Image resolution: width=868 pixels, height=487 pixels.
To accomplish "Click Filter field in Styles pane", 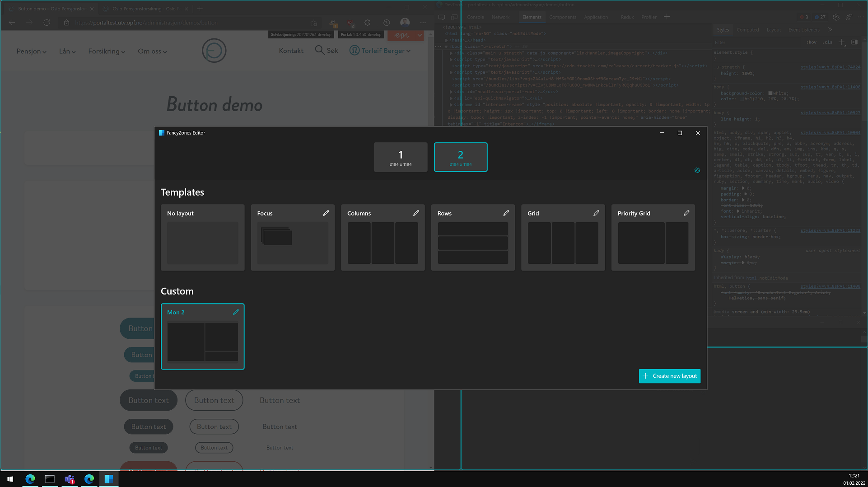I will click(758, 42).
